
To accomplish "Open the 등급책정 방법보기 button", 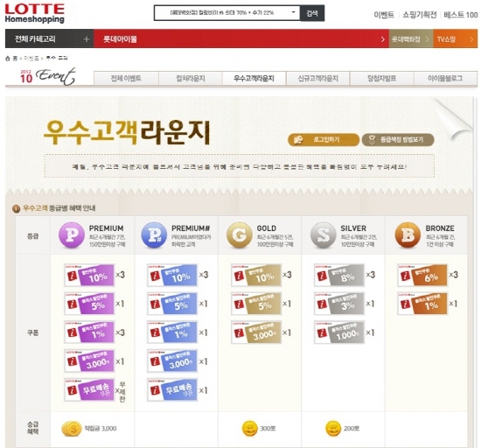I will pyautogui.click(x=398, y=140).
